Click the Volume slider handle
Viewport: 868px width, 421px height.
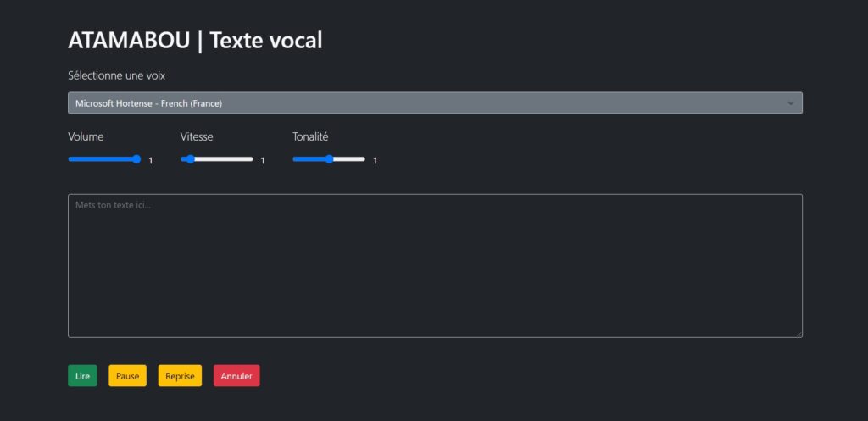(x=136, y=158)
